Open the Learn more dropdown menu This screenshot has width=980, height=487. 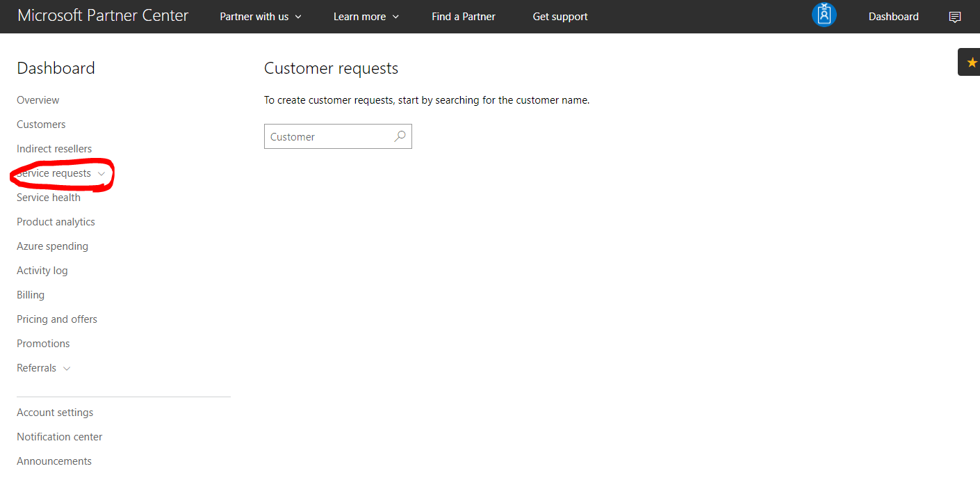(366, 17)
